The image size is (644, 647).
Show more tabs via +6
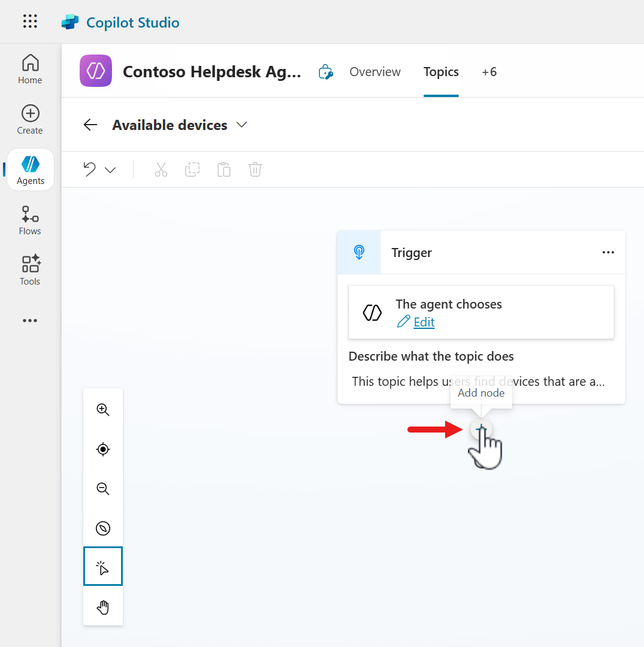point(489,72)
